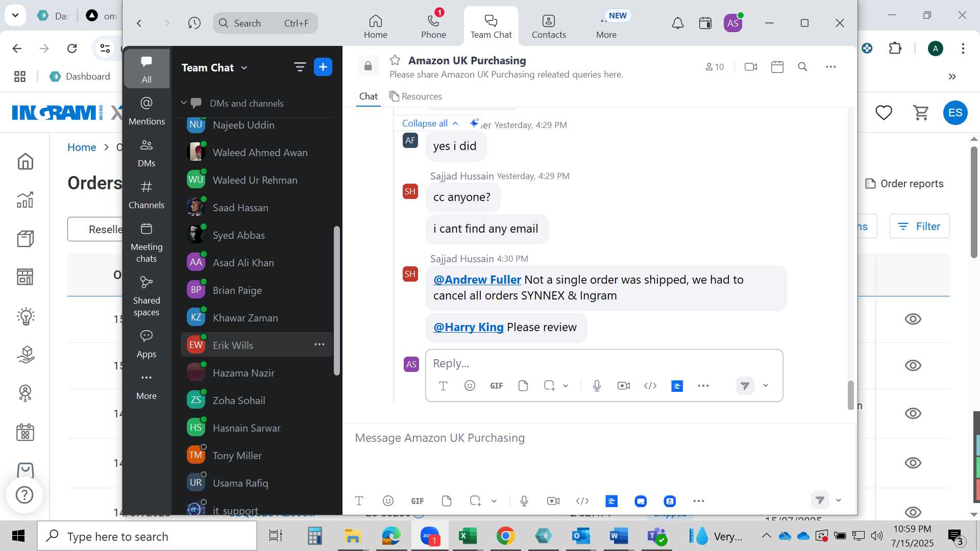The width and height of the screenshot is (980, 551).
Task: Click the notifications bell icon
Action: (x=677, y=23)
